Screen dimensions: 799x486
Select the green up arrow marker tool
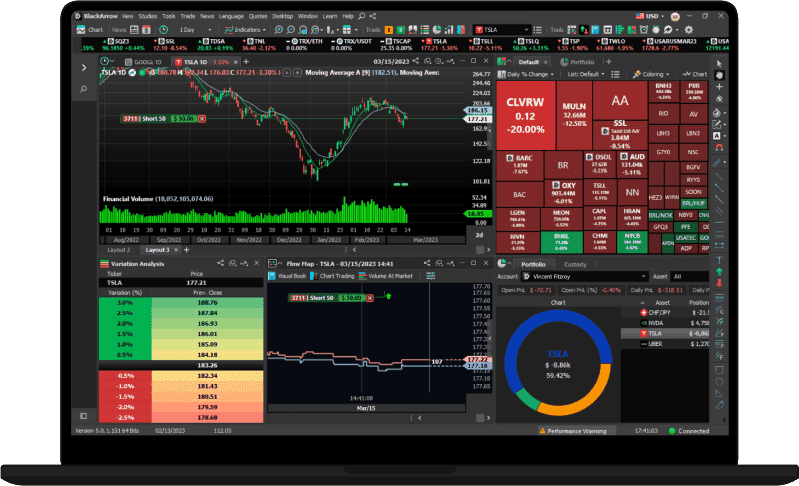[719, 272]
